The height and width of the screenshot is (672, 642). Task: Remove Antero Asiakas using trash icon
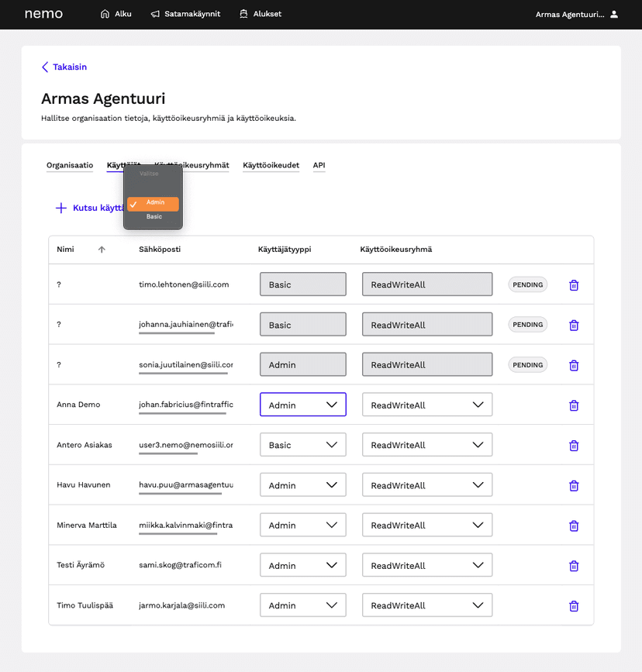pyautogui.click(x=574, y=446)
